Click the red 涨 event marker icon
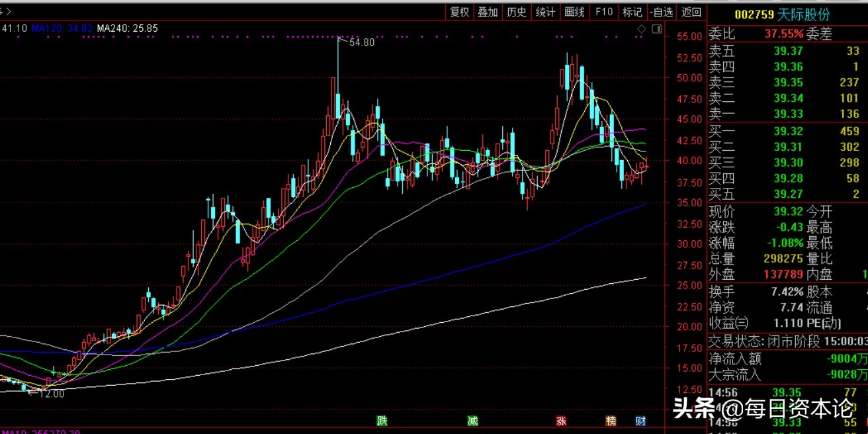Image resolution: width=868 pixels, height=434 pixels. pyautogui.click(x=562, y=421)
